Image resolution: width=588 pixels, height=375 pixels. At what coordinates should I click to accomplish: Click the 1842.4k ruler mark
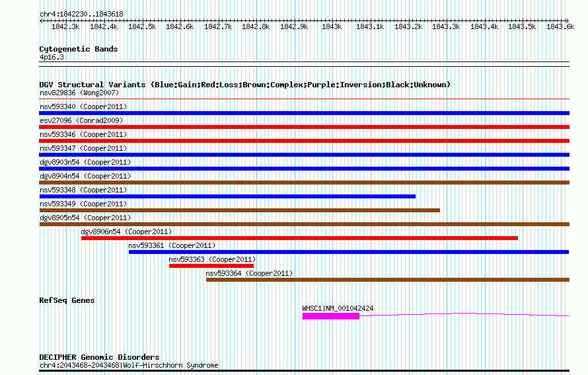tap(104, 26)
